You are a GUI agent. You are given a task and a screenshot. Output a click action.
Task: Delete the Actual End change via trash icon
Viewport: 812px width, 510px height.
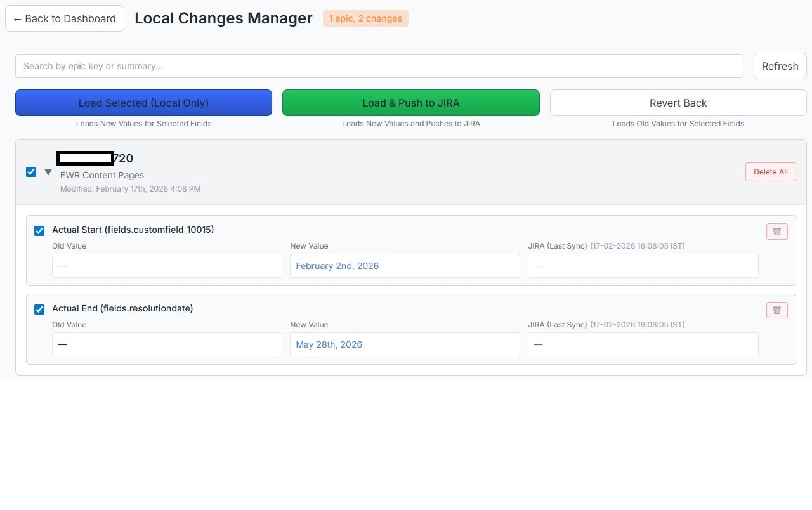776,310
